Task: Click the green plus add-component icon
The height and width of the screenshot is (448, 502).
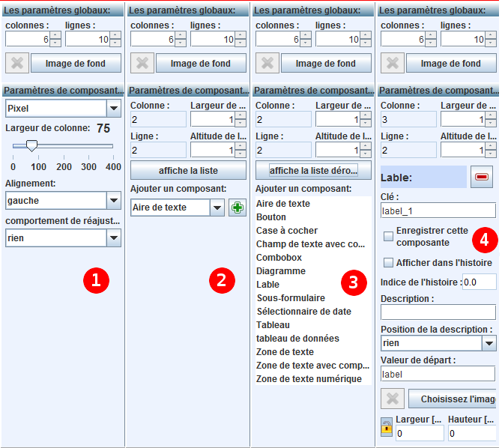Action: coord(237,208)
